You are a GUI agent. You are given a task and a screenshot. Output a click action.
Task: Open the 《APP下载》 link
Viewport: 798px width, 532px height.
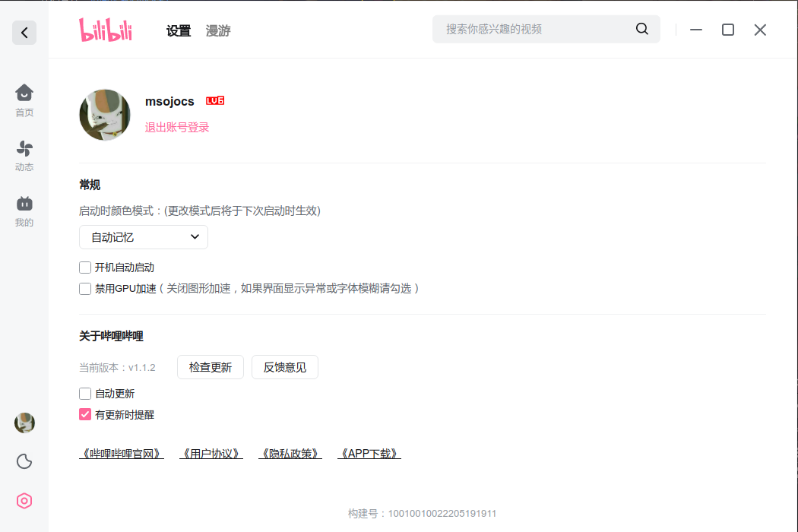[369, 454]
